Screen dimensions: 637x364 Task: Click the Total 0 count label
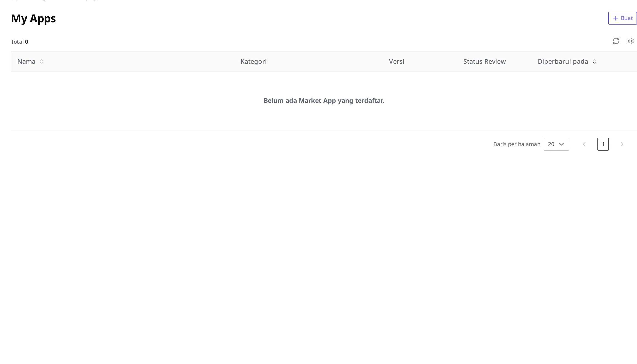point(20,42)
